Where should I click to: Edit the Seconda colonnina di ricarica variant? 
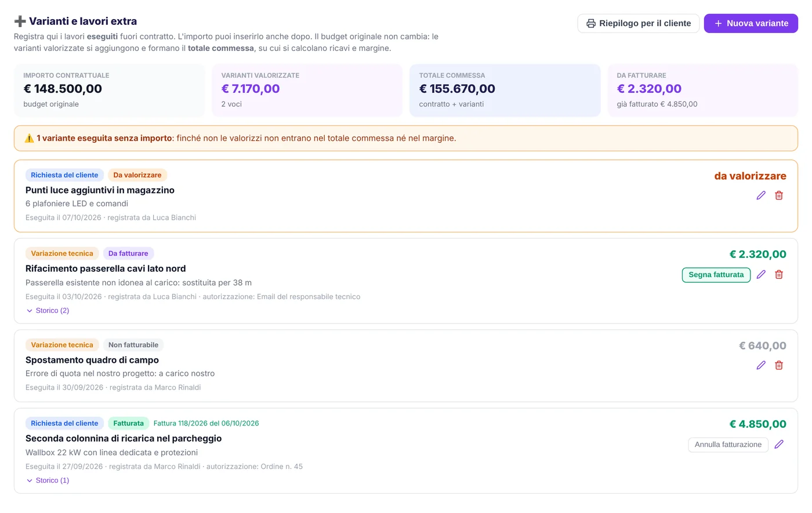coord(779,444)
